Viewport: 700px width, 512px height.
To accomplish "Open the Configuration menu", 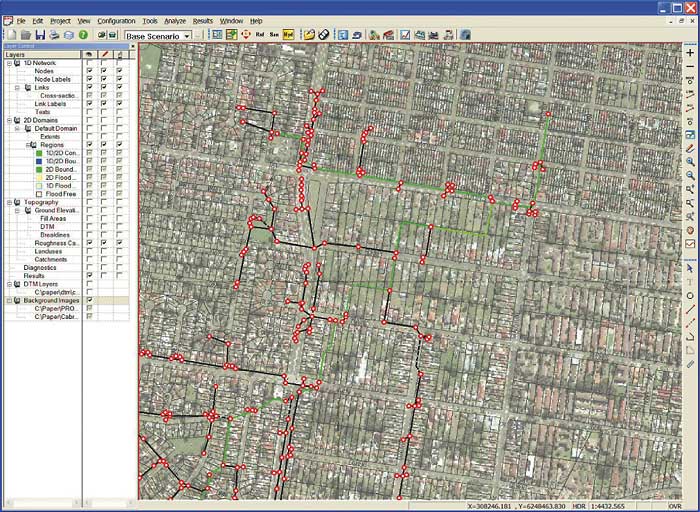I will pyautogui.click(x=116, y=21).
